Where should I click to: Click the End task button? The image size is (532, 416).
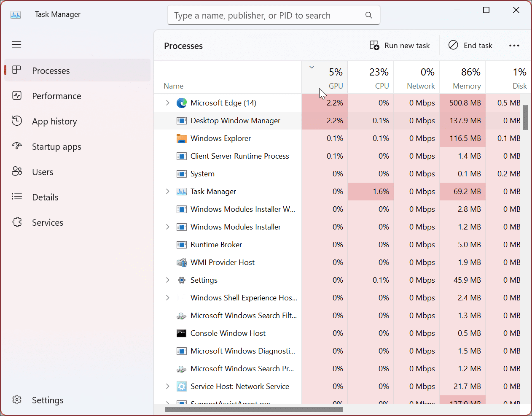470,45
